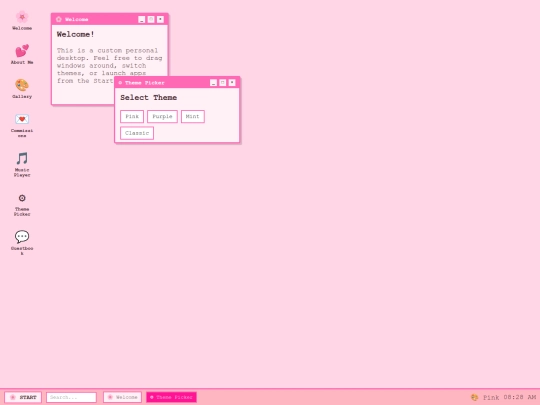Open the About Me hearts icon

click(x=22, y=54)
